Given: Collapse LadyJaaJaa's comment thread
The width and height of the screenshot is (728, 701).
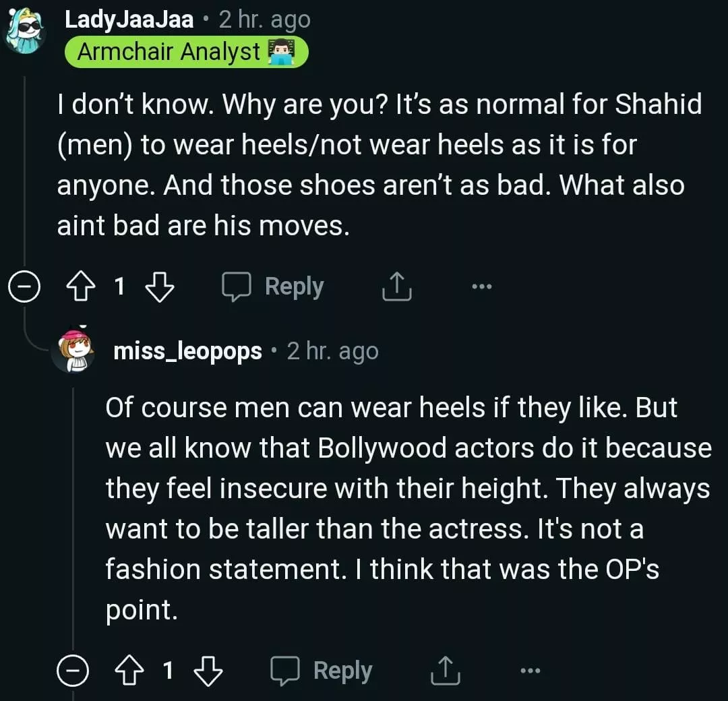Looking at the screenshot, I should click(24, 288).
